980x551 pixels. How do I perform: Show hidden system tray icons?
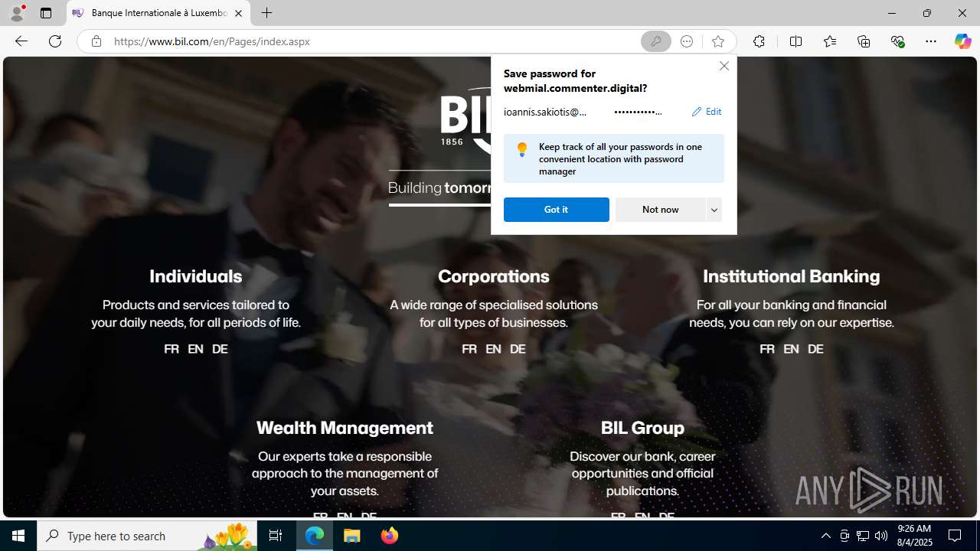pyautogui.click(x=825, y=536)
